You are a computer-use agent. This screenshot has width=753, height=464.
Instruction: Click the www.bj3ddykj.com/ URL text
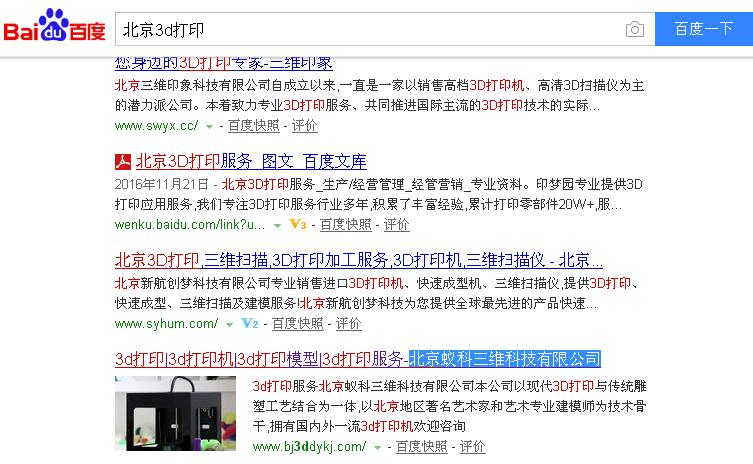coord(309,447)
